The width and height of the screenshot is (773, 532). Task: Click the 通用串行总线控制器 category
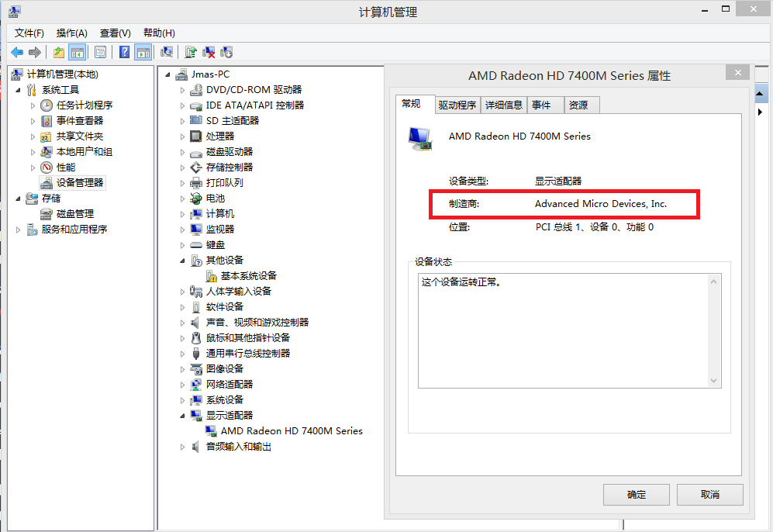[x=247, y=354]
